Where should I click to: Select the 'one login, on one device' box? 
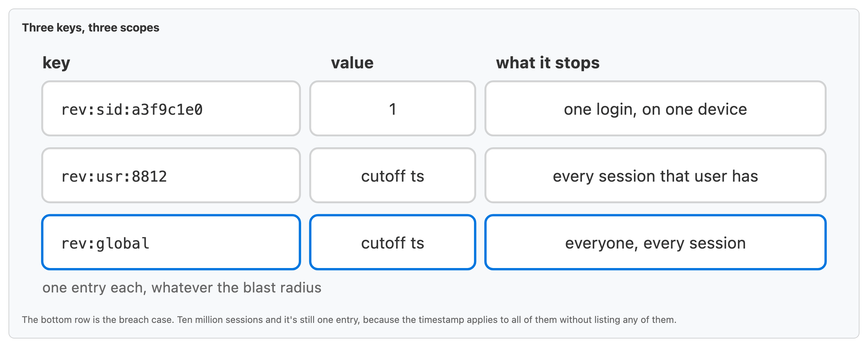(x=655, y=108)
